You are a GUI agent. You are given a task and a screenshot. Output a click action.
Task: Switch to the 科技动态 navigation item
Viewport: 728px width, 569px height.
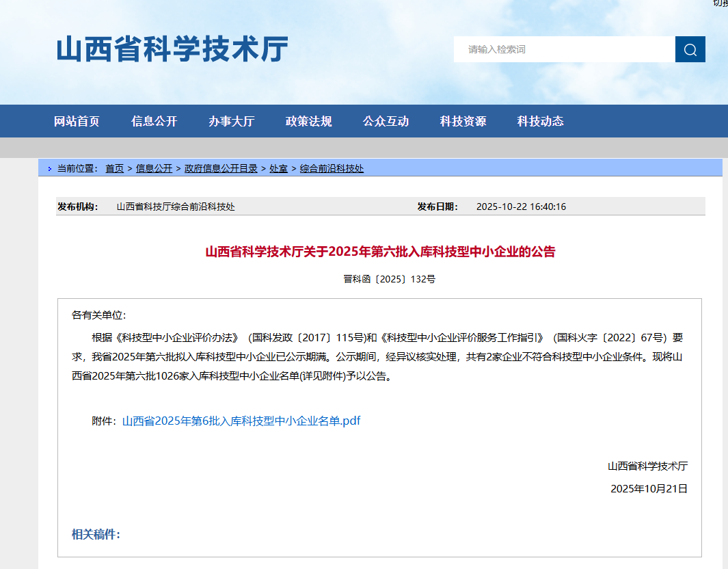click(x=540, y=121)
